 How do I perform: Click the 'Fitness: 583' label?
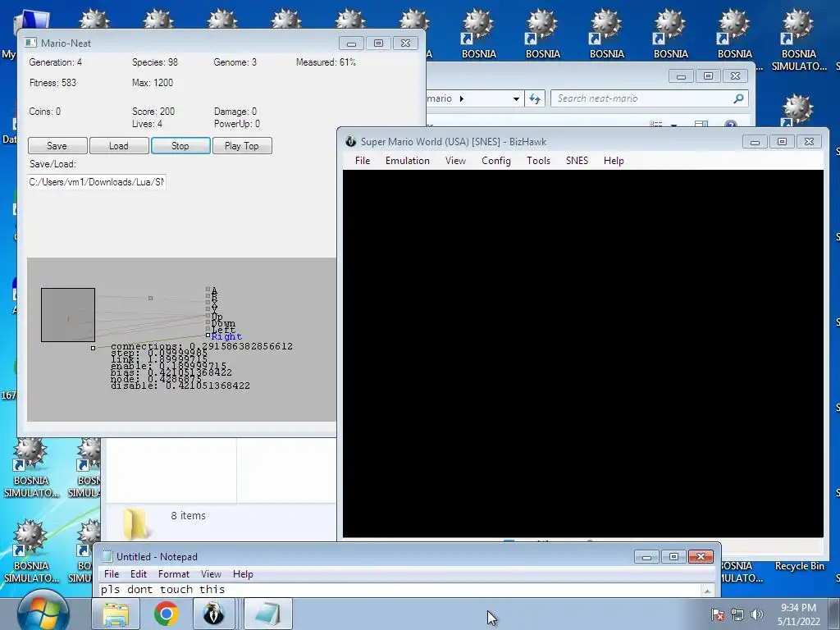point(52,83)
